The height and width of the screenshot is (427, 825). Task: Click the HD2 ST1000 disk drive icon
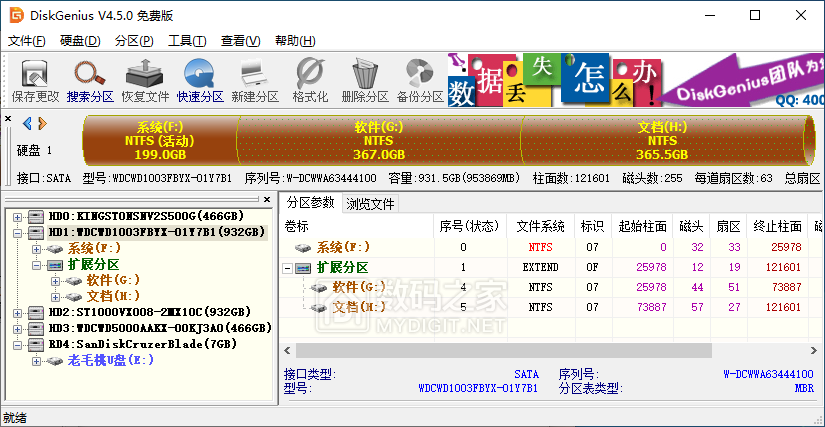pyautogui.click(x=36, y=312)
